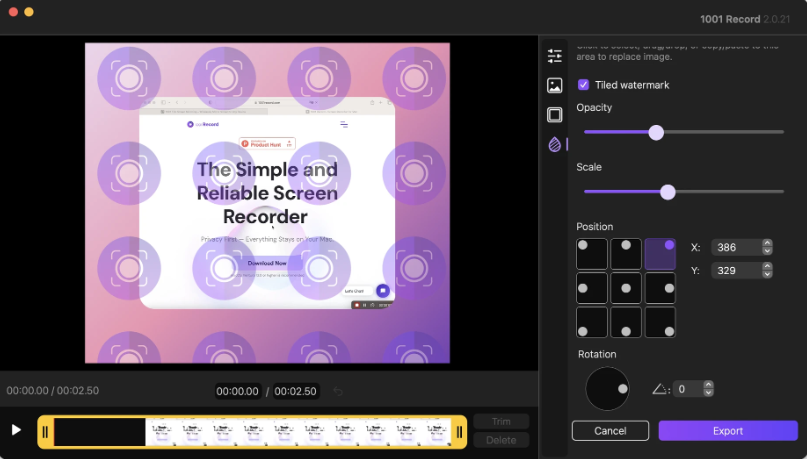This screenshot has height=459, width=807.
Task: Click the Cancel button
Action: 610,431
